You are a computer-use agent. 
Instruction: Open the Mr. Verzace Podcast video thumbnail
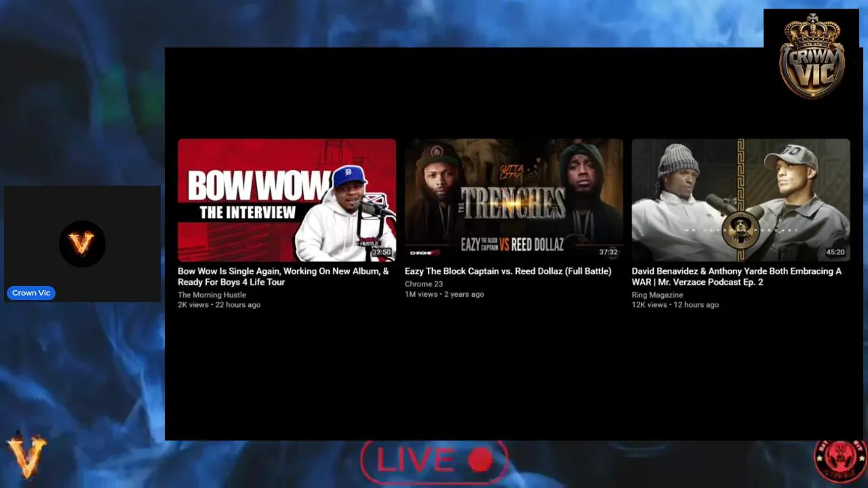point(741,200)
